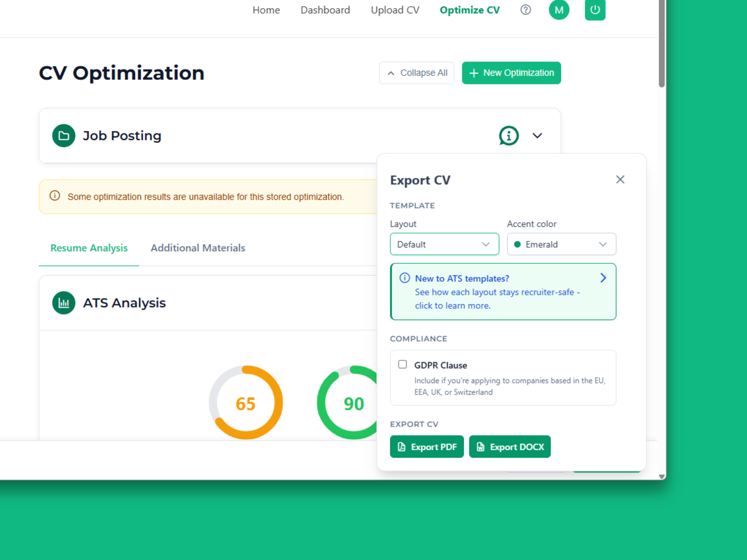Click the Job Posting section title
Image resolution: width=747 pixels, height=560 pixels.
click(122, 136)
